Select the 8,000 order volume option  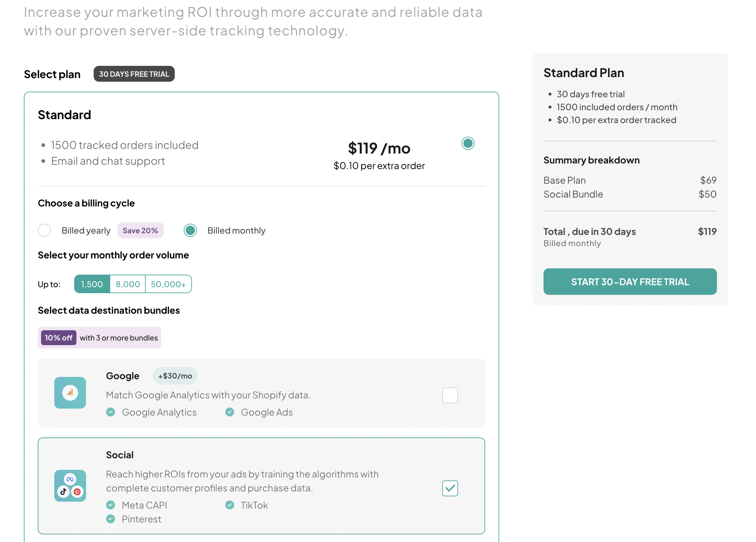click(x=128, y=284)
